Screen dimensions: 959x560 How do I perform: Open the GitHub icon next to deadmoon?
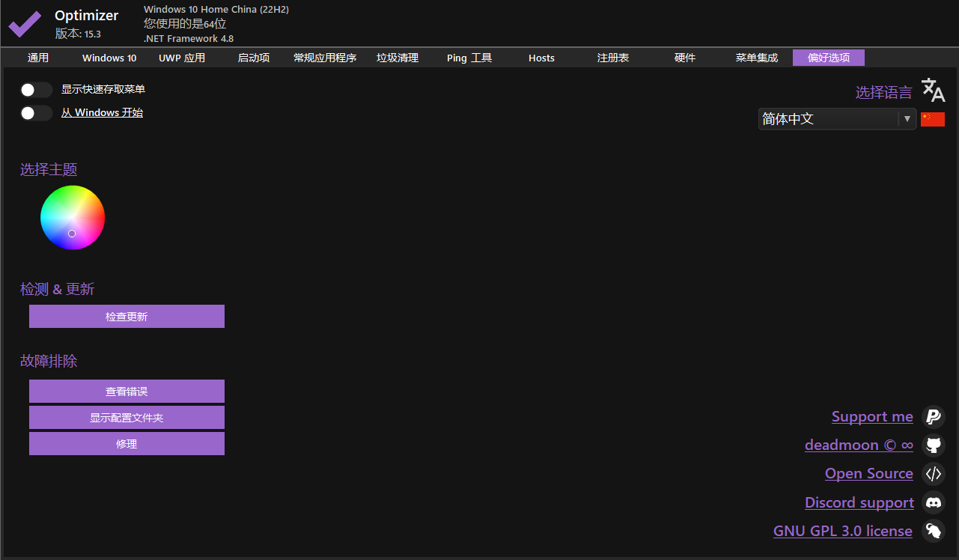(x=933, y=445)
